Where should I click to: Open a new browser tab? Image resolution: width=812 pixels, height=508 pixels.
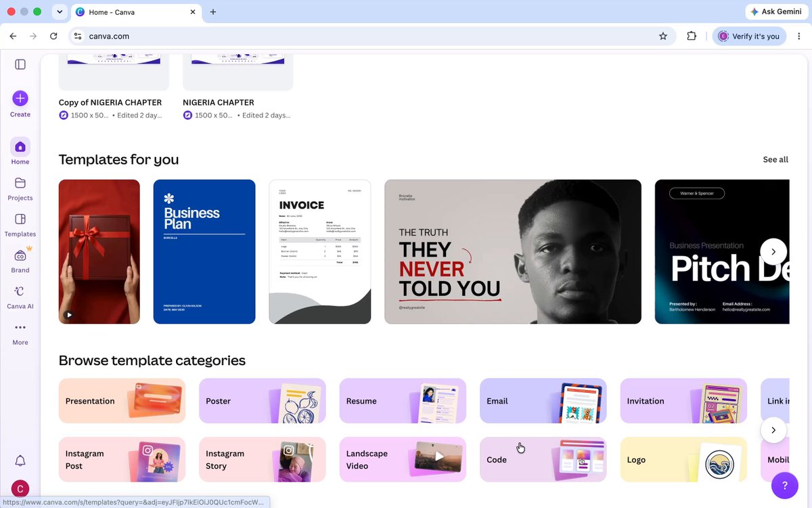[213, 12]
